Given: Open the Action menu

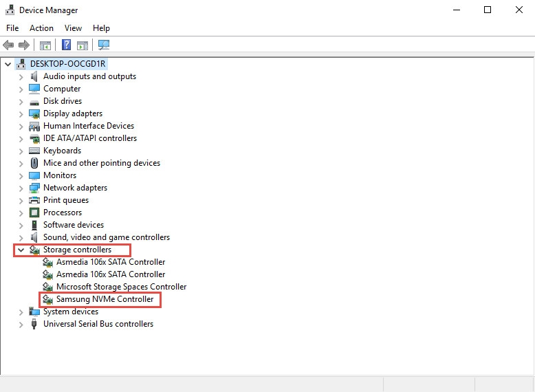Looking at the screenshot, I should coord(41,28).
